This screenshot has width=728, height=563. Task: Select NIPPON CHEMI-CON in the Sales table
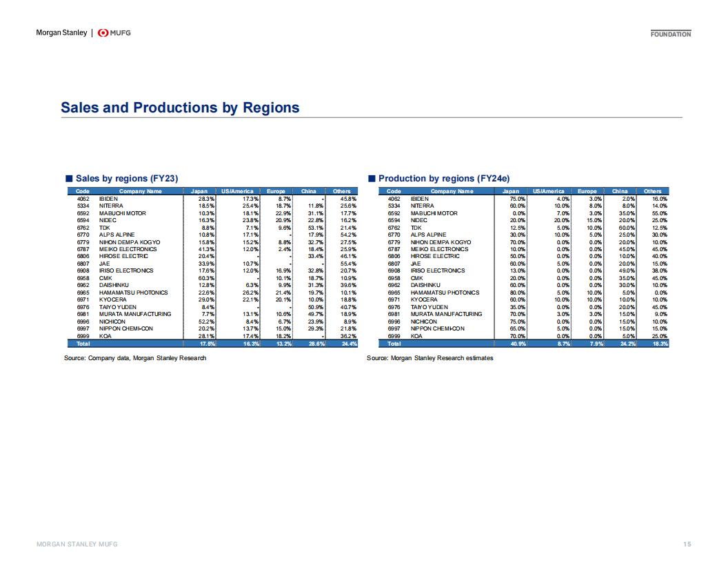(x=126, y=328)
